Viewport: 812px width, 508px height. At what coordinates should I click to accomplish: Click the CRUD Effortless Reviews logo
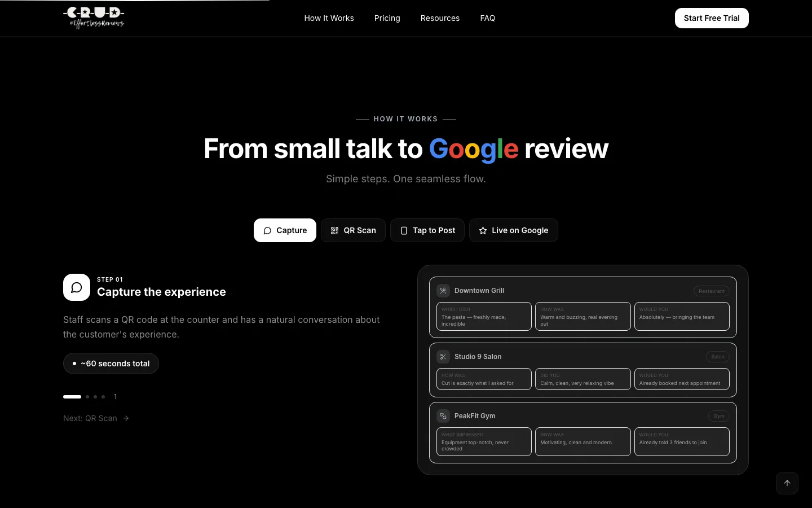click(x=94, y=18)
